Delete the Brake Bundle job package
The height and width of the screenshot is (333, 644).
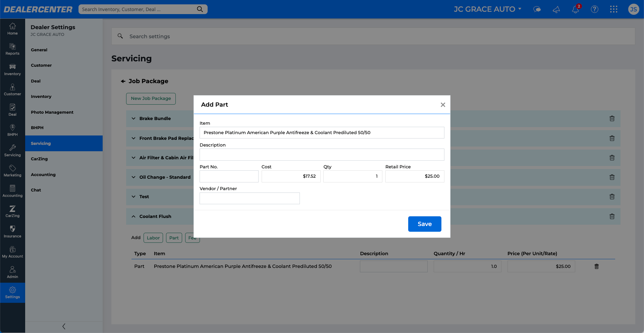(612, 118)
